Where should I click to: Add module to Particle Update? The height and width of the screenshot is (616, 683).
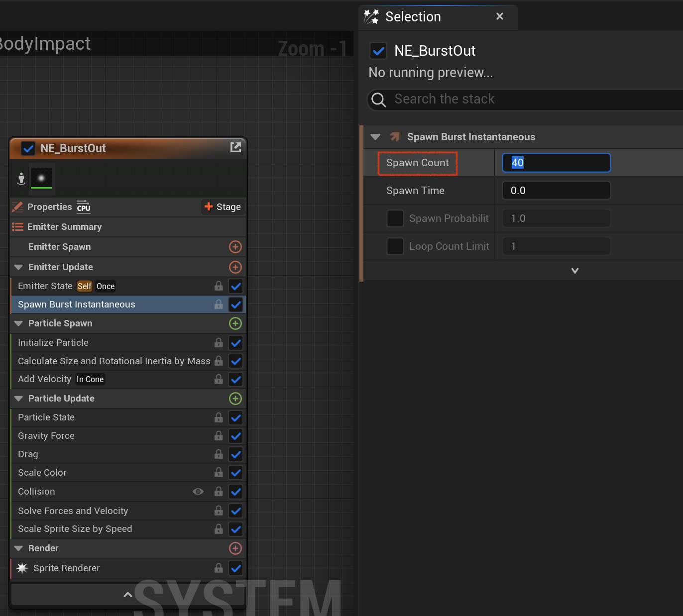pyautogui.click(x=235, y=399)
